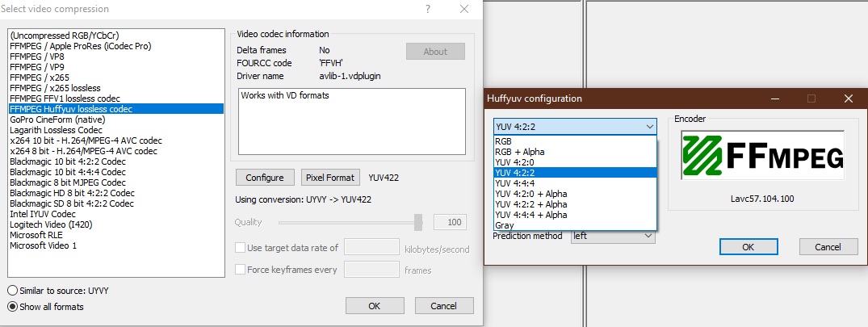
Task: Choose 'RGB + Alpha' from dropdown list
Action: pyautogui.click(x=521, y=151)
